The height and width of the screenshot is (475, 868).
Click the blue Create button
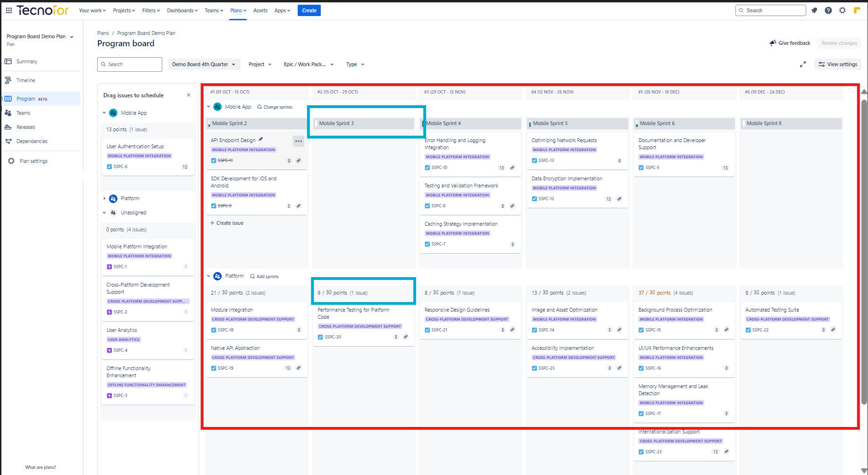[x=309, y=10]
